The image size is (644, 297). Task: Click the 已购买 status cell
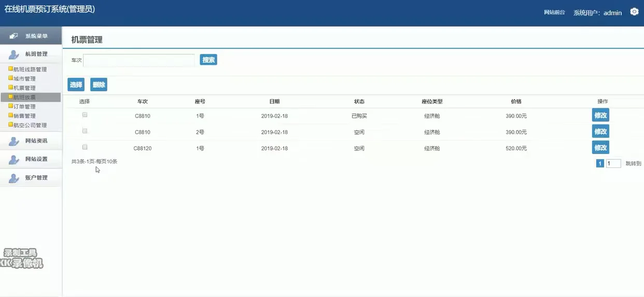(x=359, y=116)
